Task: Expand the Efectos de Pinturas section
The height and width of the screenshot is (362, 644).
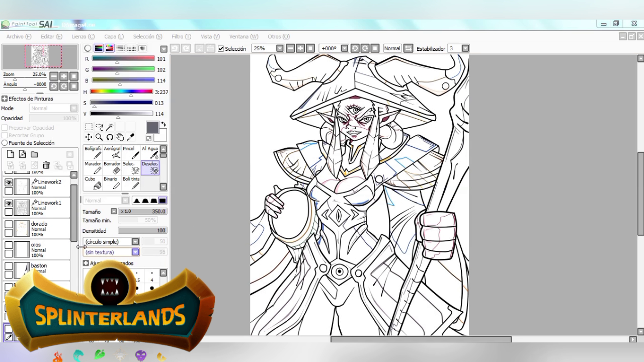Action: pyautogui.click(x=5, y=99)
